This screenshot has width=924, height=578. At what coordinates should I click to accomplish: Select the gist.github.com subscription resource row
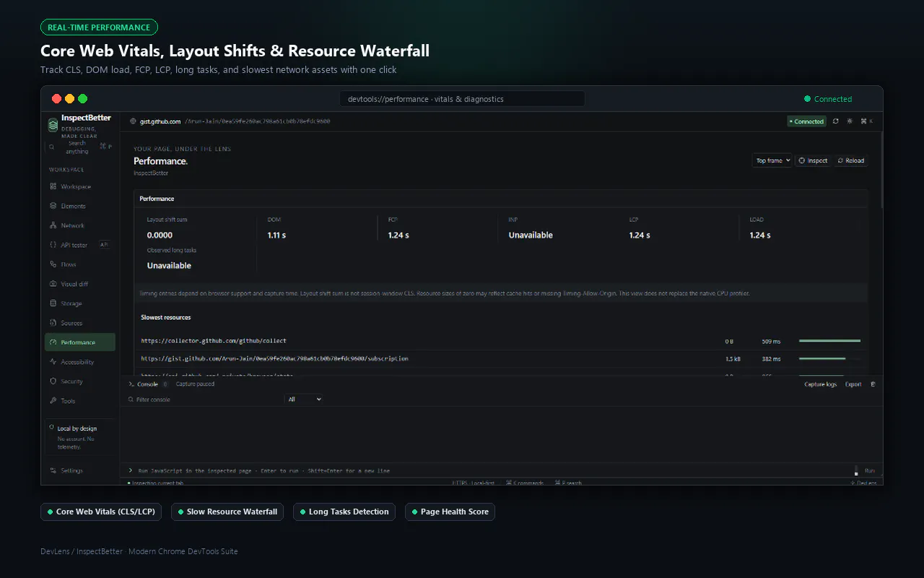pyautogui.click(x=501, y=358)
